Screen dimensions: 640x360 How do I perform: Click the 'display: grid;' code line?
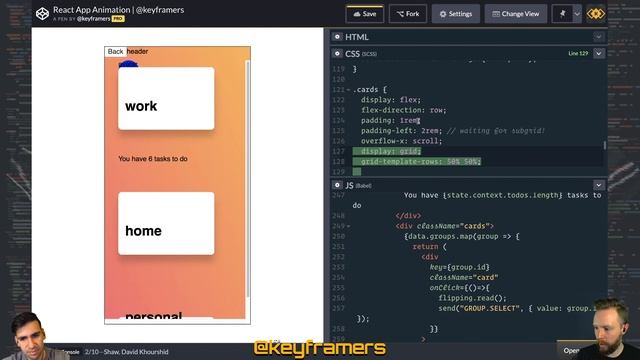coord(390,151)
